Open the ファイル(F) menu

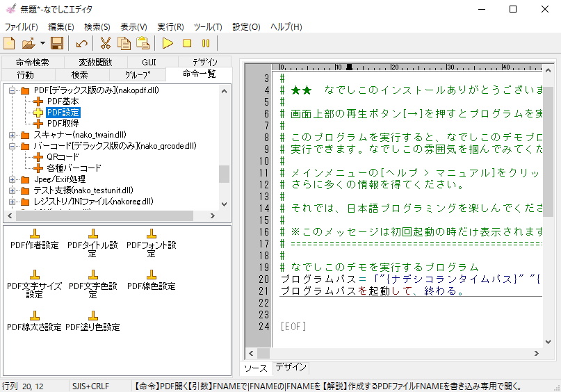click(x=21, y=27)
